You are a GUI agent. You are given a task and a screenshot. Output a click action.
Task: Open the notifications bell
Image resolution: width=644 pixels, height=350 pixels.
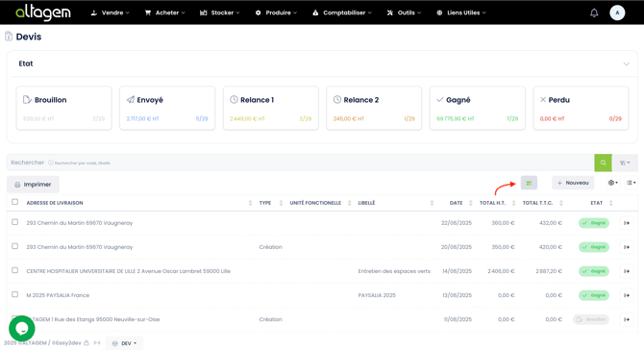pos(594,12)
